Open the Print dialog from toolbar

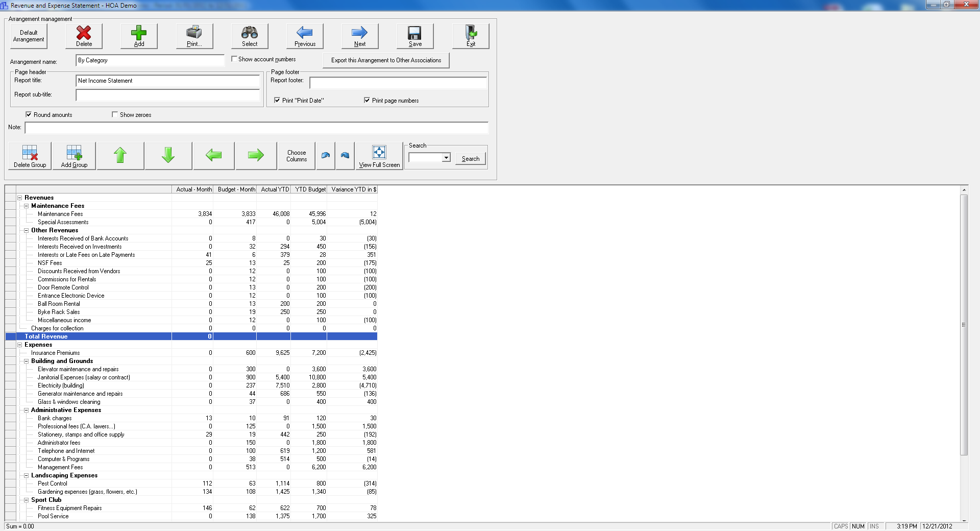click(x=194, y=36)
